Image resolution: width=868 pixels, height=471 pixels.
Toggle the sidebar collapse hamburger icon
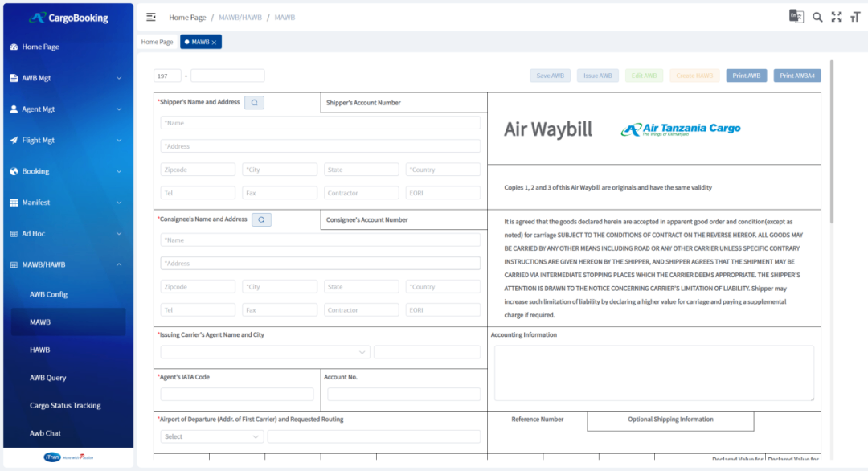(150, 17)
